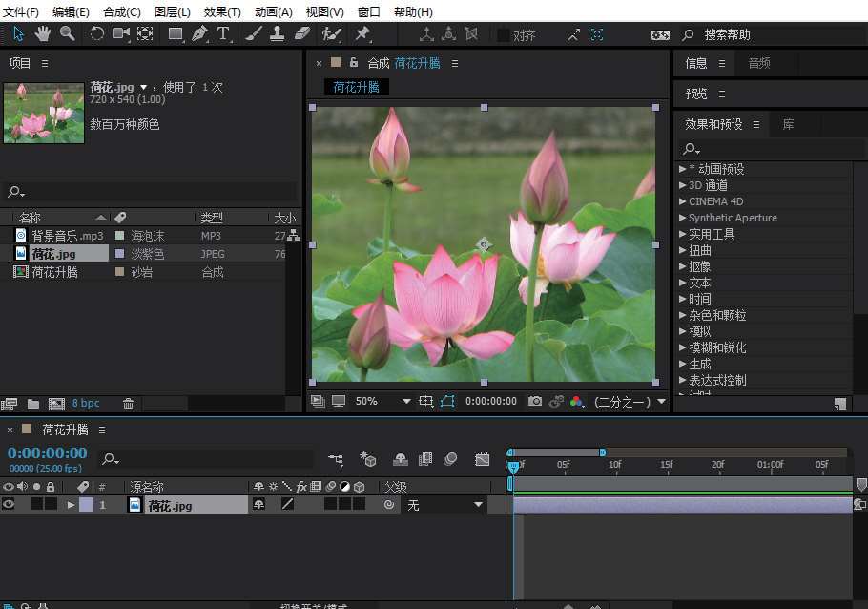Click the 8 bpc color depth button
This screenshot has width=868, height=609.
86,404
